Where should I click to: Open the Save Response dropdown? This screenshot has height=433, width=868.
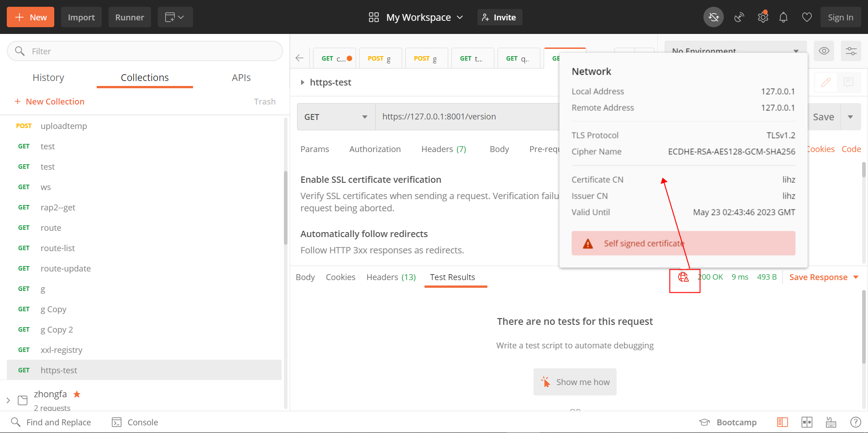click(824, 277)
